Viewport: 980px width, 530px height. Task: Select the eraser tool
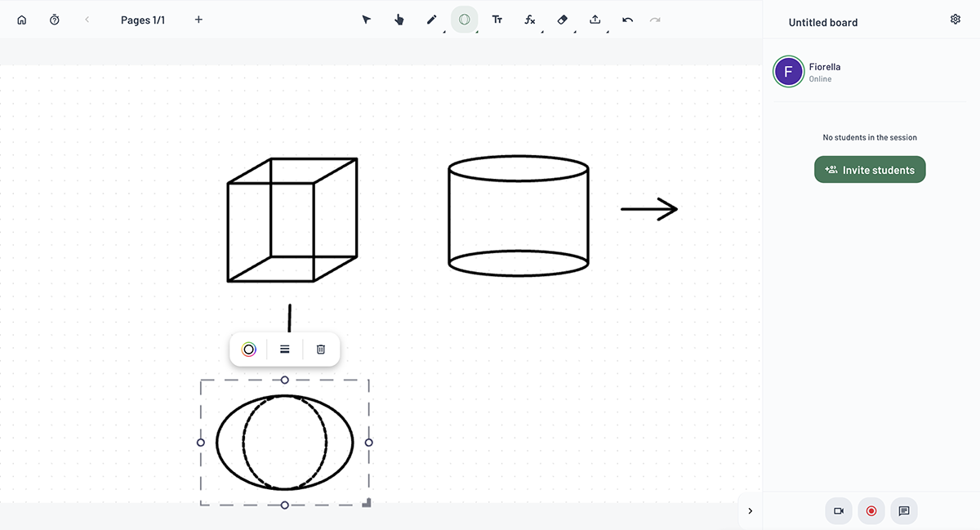562,20
